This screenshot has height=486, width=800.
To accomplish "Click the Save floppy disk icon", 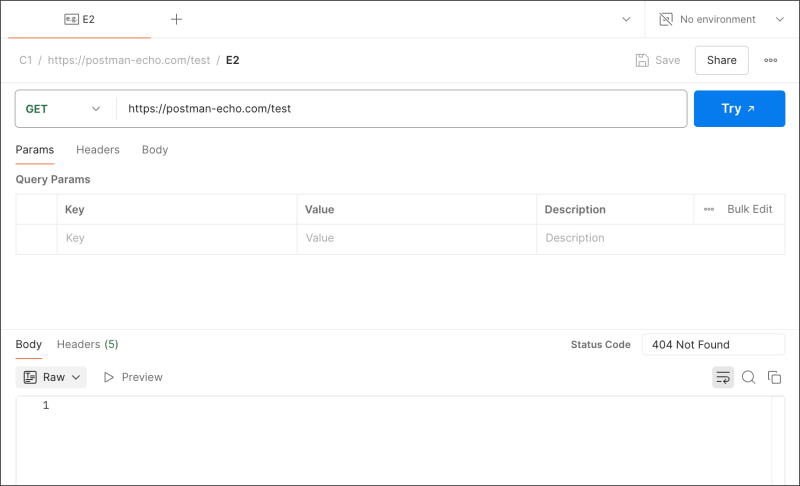I will (x=642, y=60).
